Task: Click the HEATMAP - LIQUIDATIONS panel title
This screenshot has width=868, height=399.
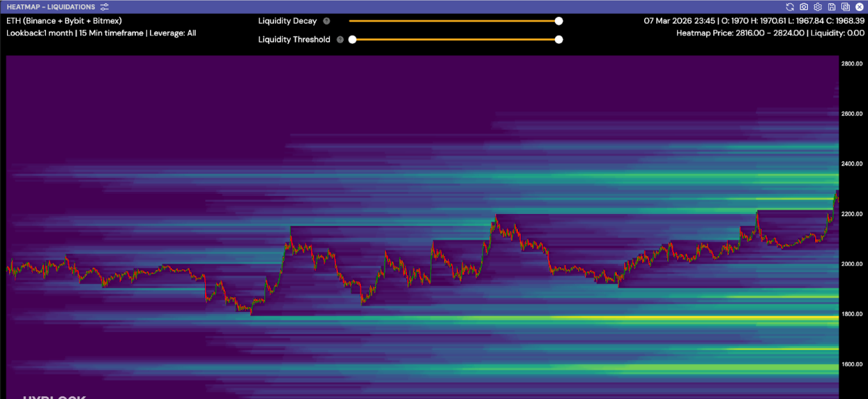Action: click(x=51, y=7)
